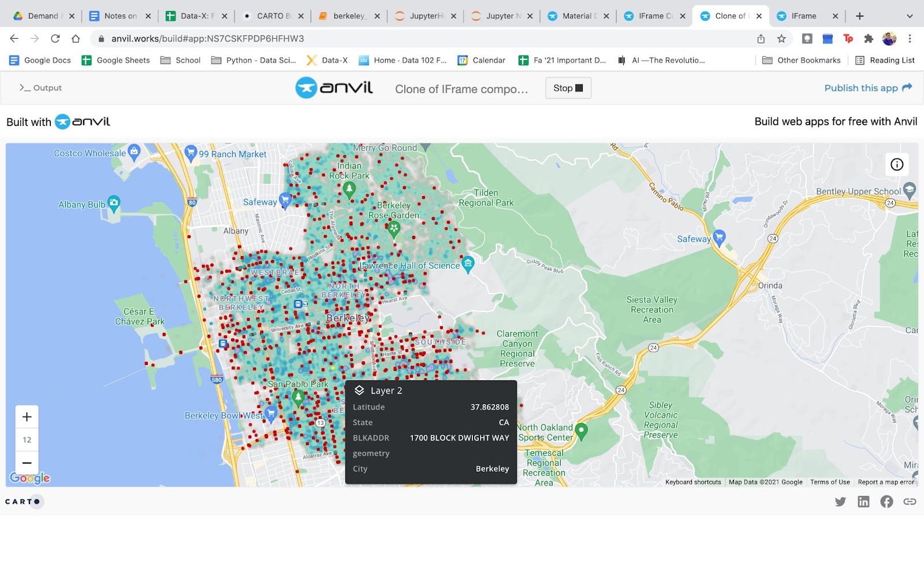The width and height of the screenshot is (924, 578).
Task: Click the map info icon button
Action: point(897,165)
